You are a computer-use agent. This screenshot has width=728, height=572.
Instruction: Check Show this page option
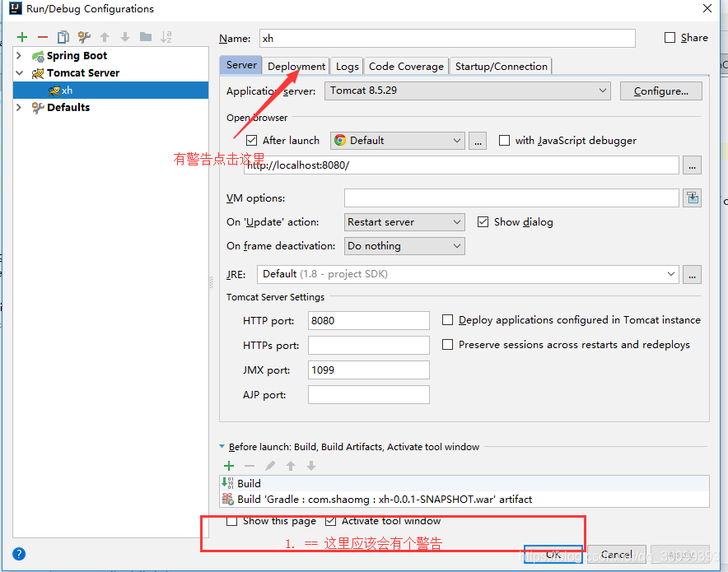[231, 521]
